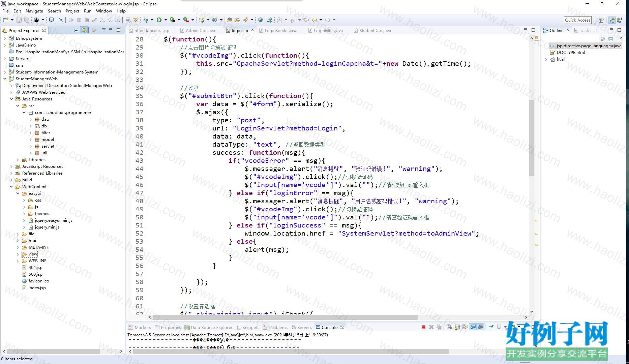Viewport: 629px width, 364px height.
Task: Click the Pin Console icon
Action: (x=491, y=327)
